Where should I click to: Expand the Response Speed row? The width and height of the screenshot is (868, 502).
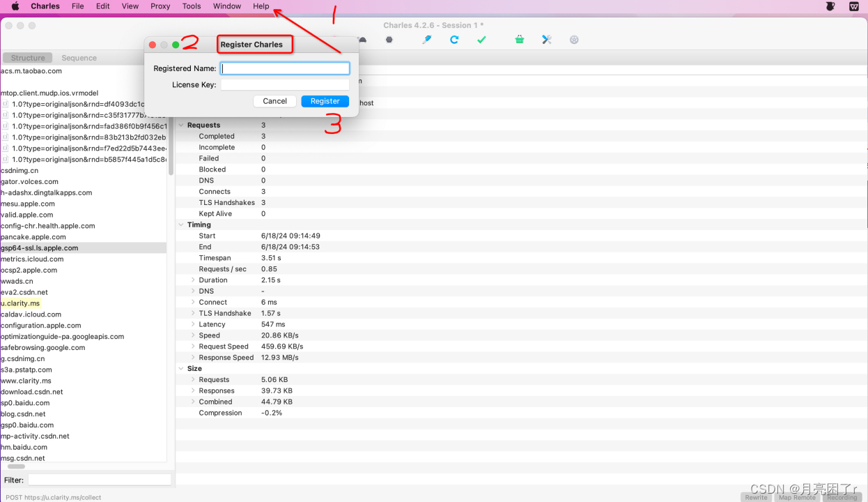pyautogui.click(x=193, y=358)
